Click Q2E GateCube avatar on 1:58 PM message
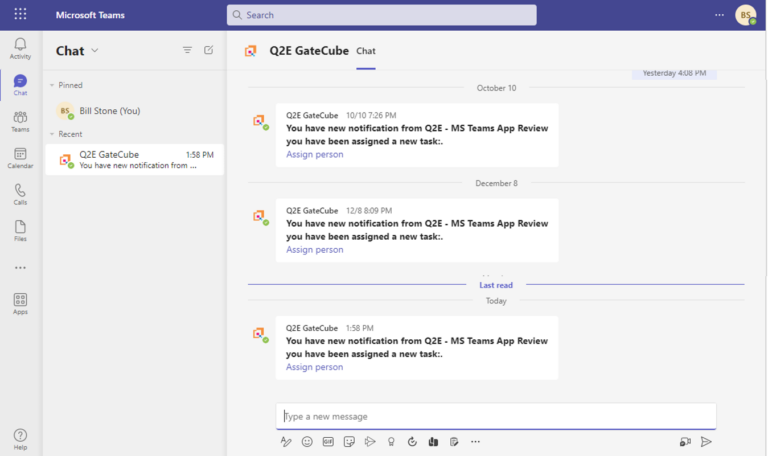 point(260,334)
